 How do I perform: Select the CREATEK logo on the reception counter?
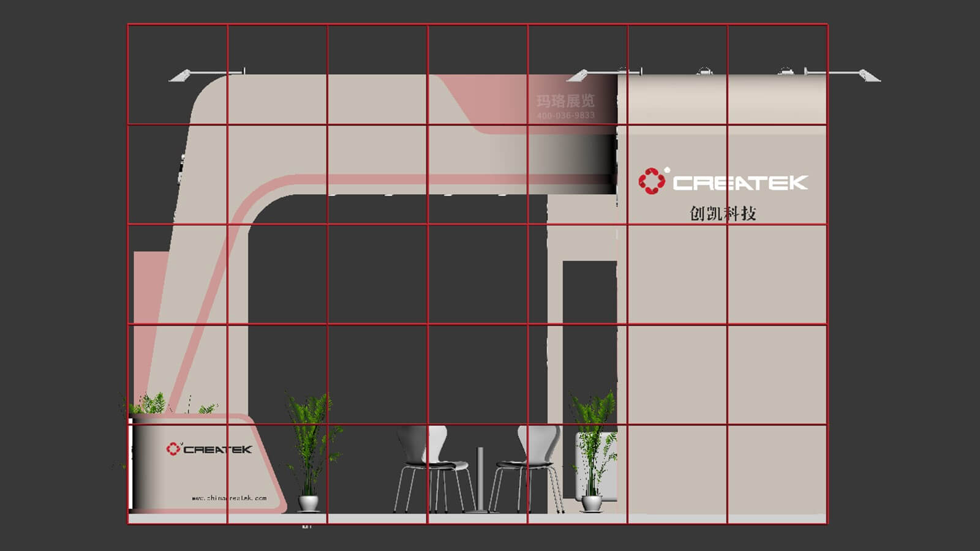pos(209,449)
